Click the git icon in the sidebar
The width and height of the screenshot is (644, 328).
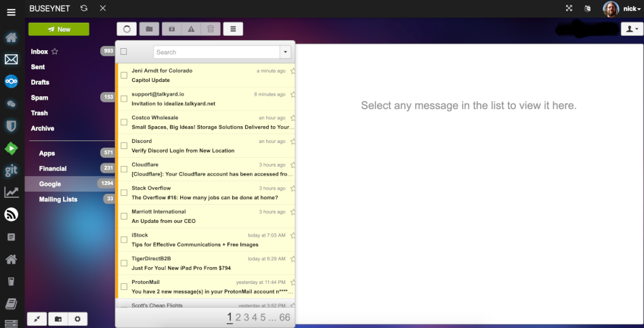click(11, 170)
